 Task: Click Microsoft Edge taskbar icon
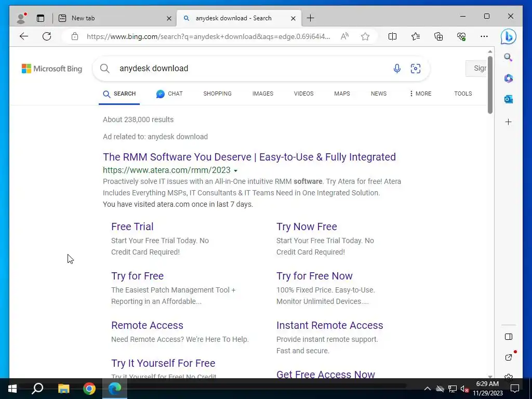(x=115, y=389)
